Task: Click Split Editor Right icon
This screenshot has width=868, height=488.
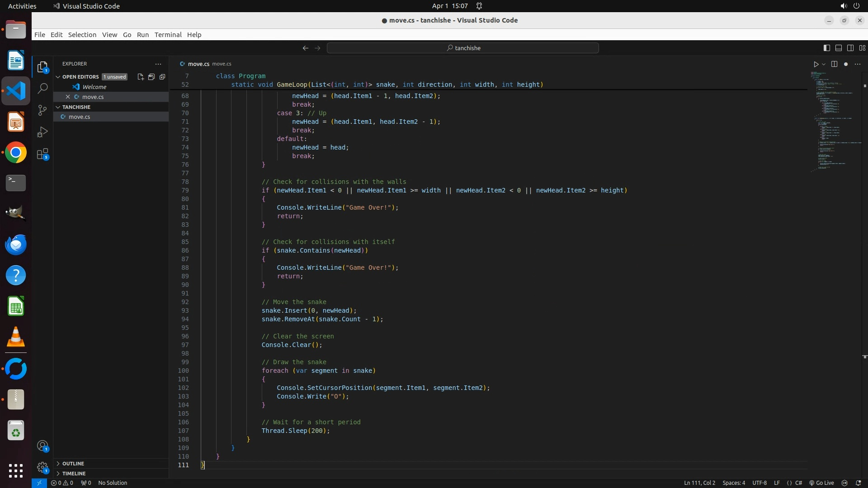Action: [x=834, y=64]
